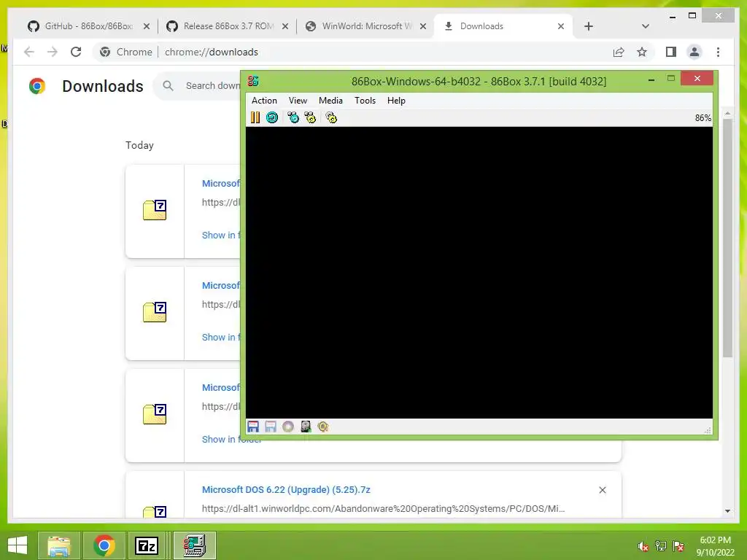747x560 pixels.
Task: Open the 86Box settings toolbar icon
Action: pyautogui.click(x=331, y=117)
